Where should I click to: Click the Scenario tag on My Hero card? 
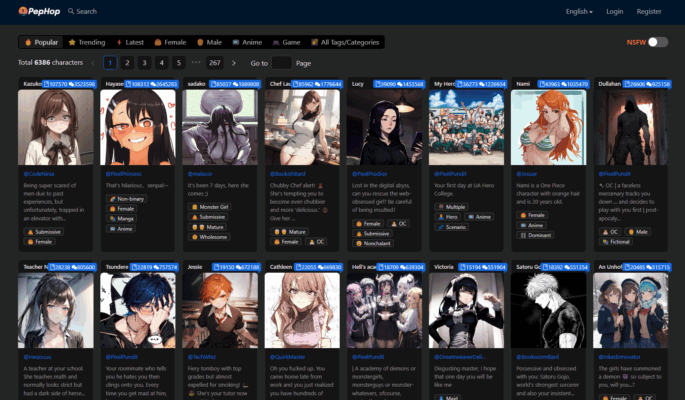tap(455, 226)
